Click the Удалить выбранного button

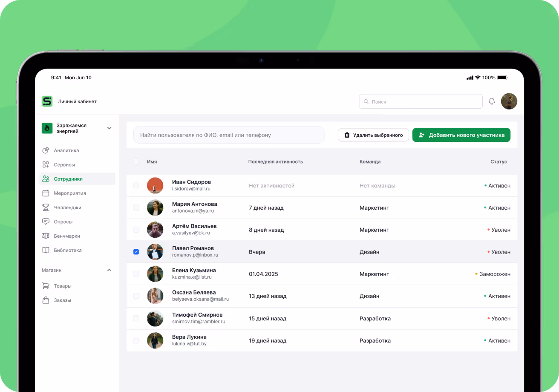373,135
